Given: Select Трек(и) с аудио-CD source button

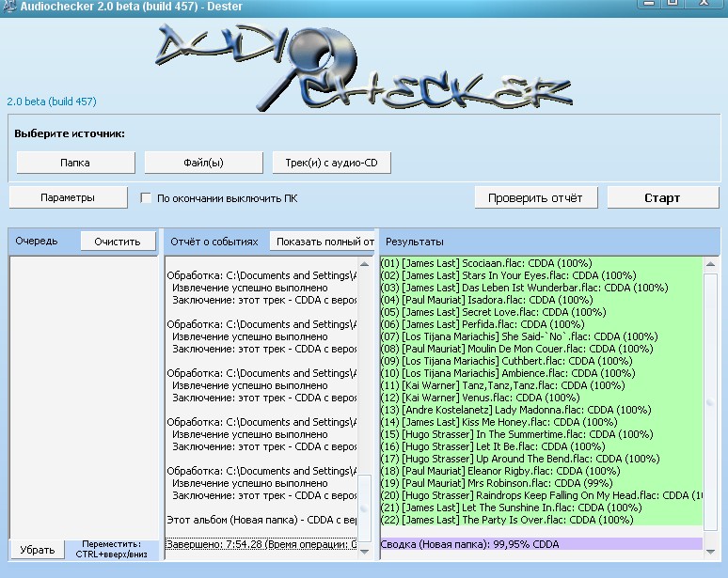Looking at the screenshot, I should [x=331, y=163].
